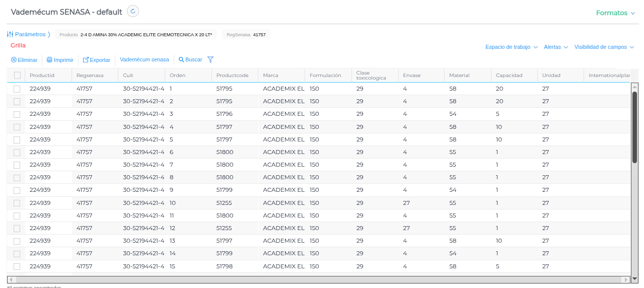
Task: Open Espacio de trabajo dropdown
Action: pos(511,47)
